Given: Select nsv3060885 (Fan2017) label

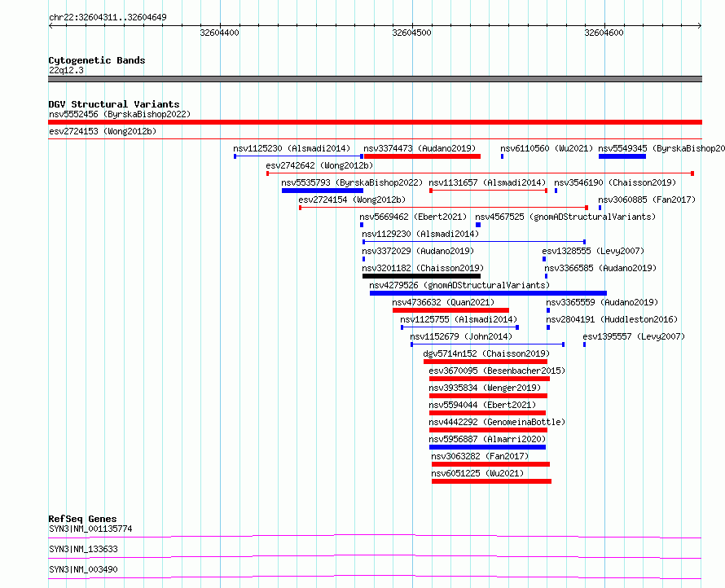Looking at the screenshot, I should pyautogui.click(x=647, y=200).
